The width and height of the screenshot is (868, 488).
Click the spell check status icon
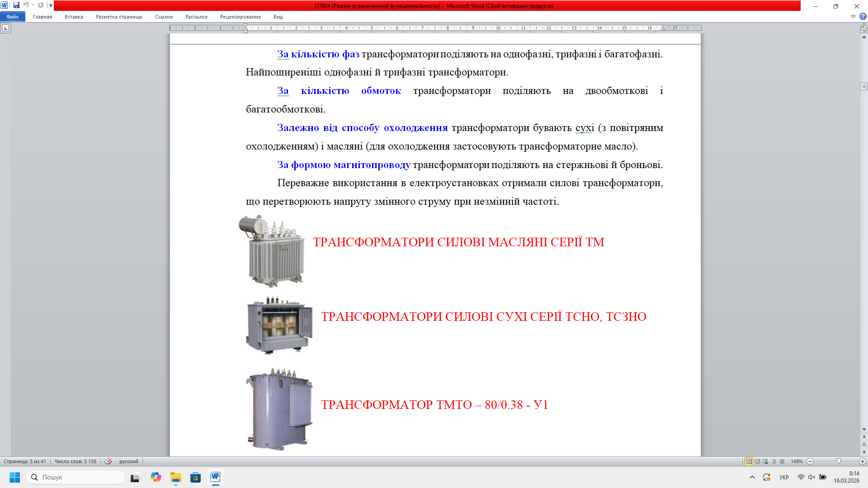[108, 461]
